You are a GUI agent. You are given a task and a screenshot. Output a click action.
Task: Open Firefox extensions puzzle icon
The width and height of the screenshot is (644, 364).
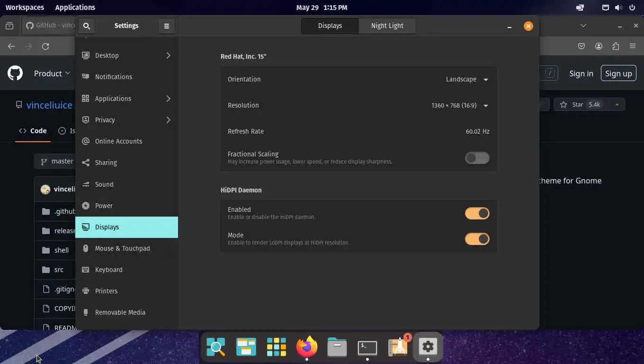click(x=616, y=46)
